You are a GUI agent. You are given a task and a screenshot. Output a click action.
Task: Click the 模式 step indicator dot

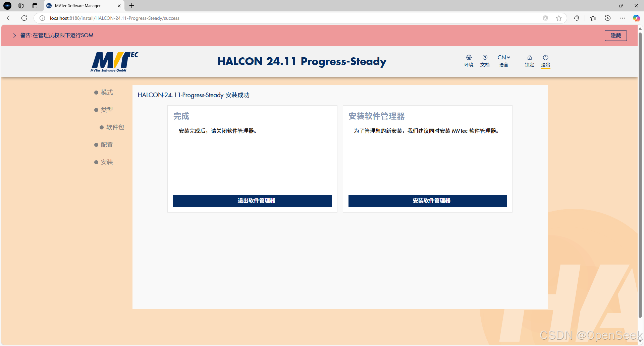click(96, 92)
